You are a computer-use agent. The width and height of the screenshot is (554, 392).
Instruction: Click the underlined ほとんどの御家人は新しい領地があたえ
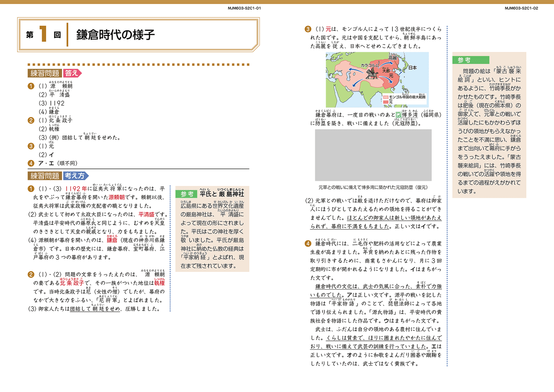tap(394, 218)
